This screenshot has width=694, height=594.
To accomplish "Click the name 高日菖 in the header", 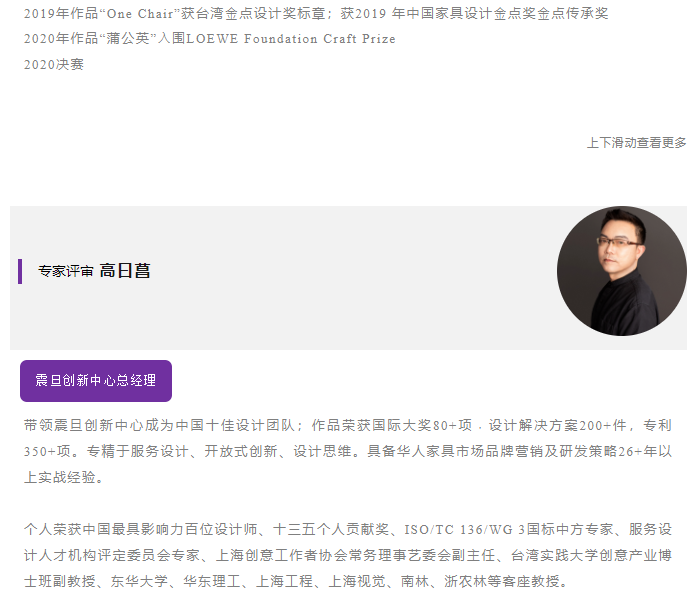I will point(125,270).
